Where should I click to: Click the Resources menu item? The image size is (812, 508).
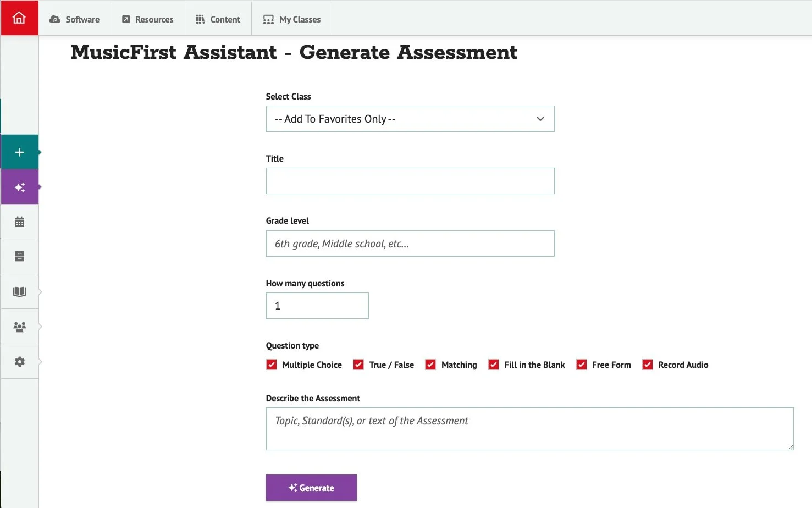pos(148,19)
